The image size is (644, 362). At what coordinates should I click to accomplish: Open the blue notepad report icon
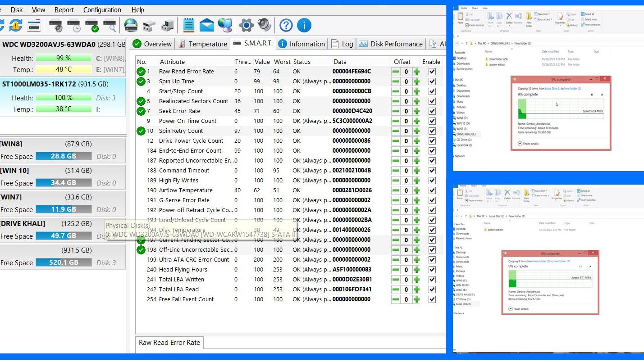tap(189, 25)
